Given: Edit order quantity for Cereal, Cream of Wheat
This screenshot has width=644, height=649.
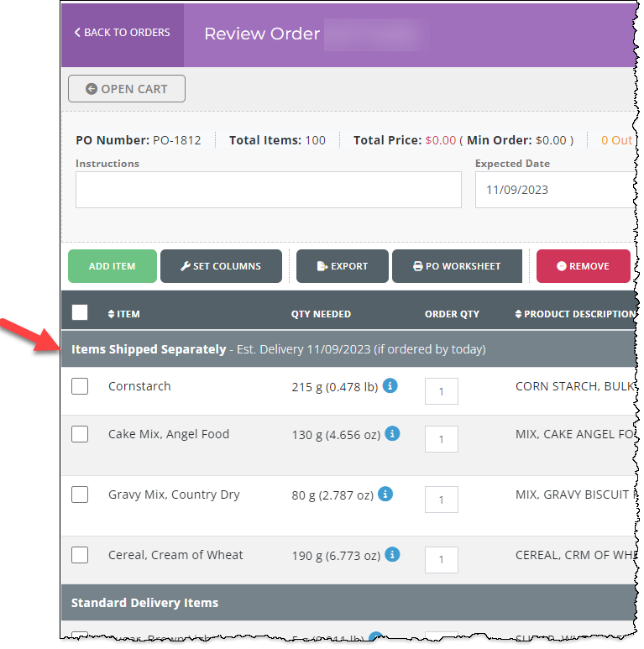Looking at the screenshot, I should (x=441, y=560).
